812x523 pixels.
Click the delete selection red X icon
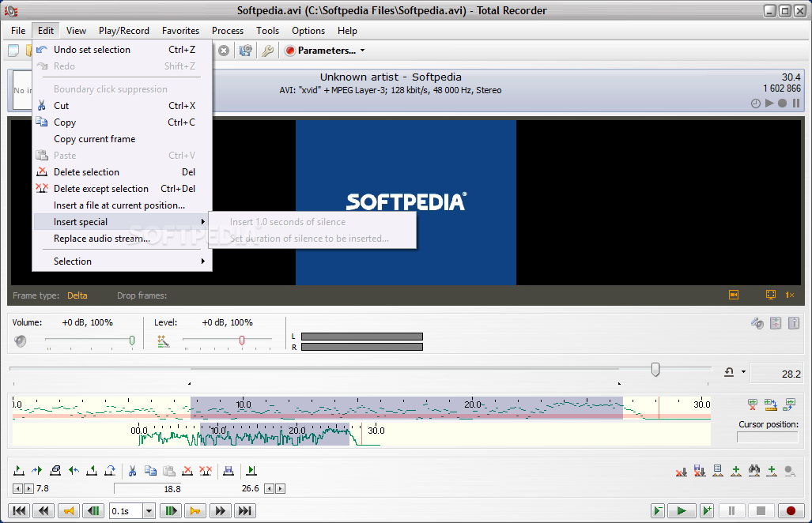(x=187, y=470)
